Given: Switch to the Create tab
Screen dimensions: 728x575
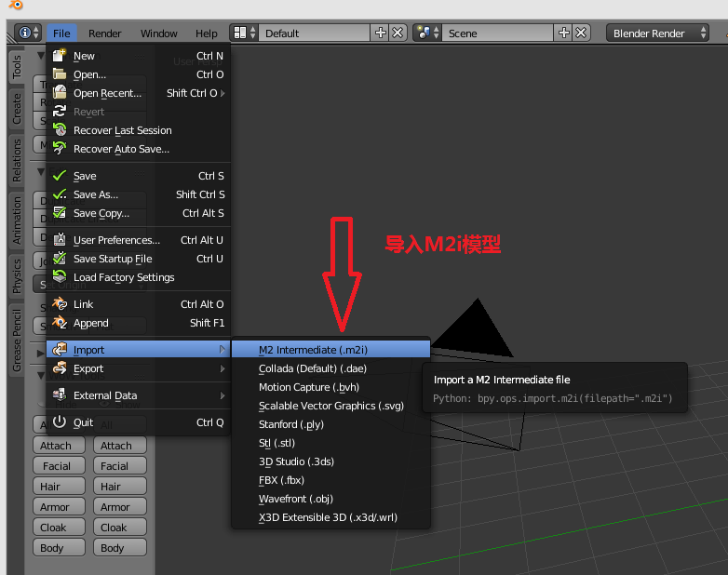Looking at the screenshot, I should [x=17, y=109].
